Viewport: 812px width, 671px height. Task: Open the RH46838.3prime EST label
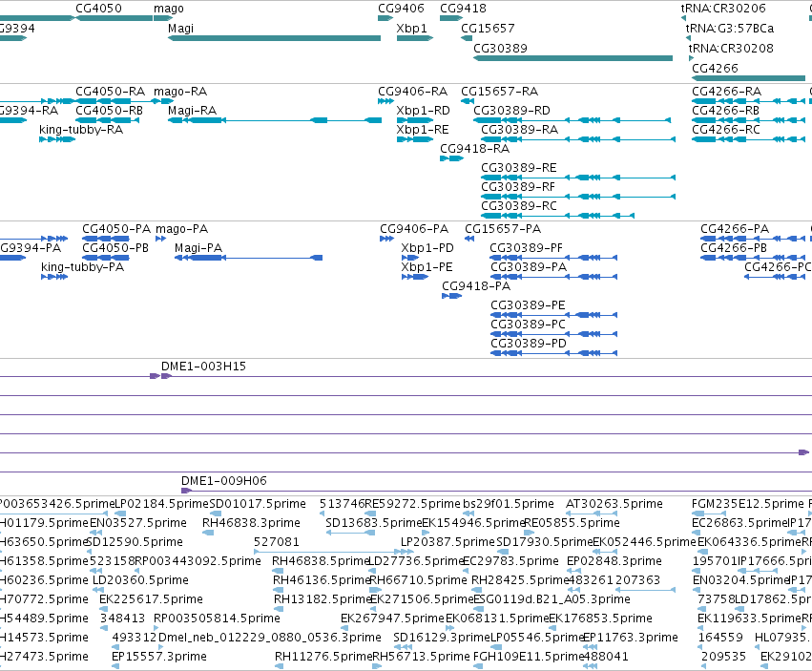251,523
